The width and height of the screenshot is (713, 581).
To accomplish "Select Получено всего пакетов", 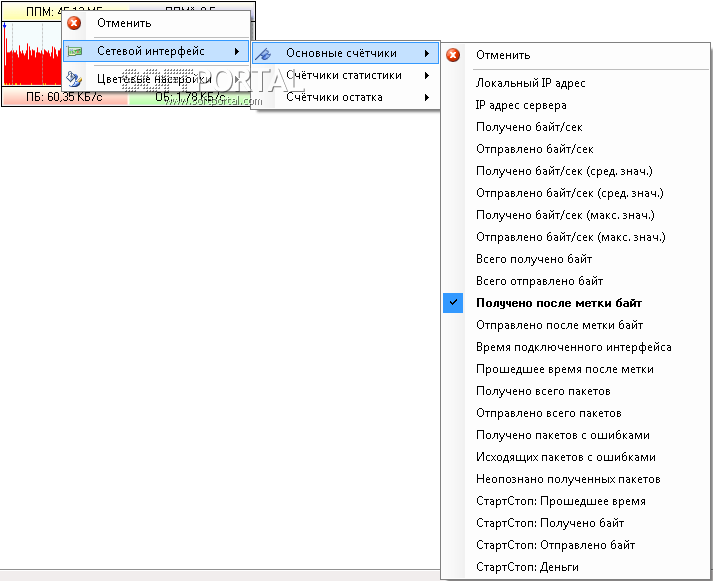I will pyautogui.click(x=576, y=391).
